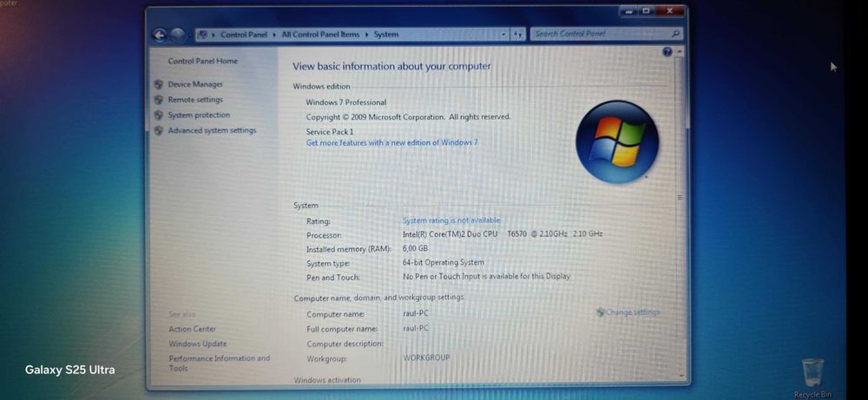Screen dimensions: 868x400
Task: Click the raul-PC Computer name value
Action: coord(416,314)
